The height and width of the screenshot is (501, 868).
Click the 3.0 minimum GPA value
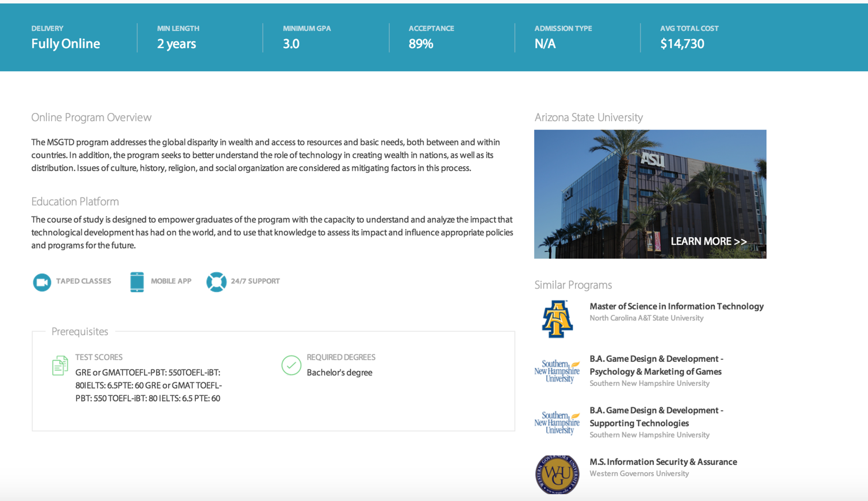291,44
